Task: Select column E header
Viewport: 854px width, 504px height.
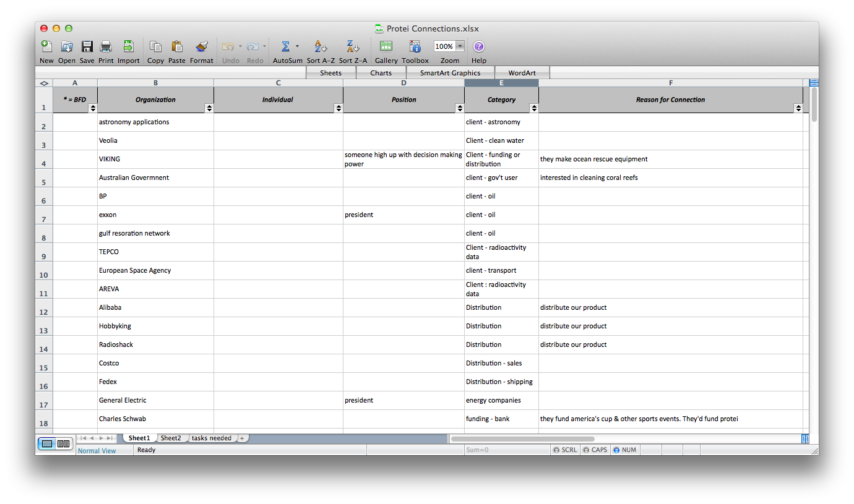Action: coord(501,83)
